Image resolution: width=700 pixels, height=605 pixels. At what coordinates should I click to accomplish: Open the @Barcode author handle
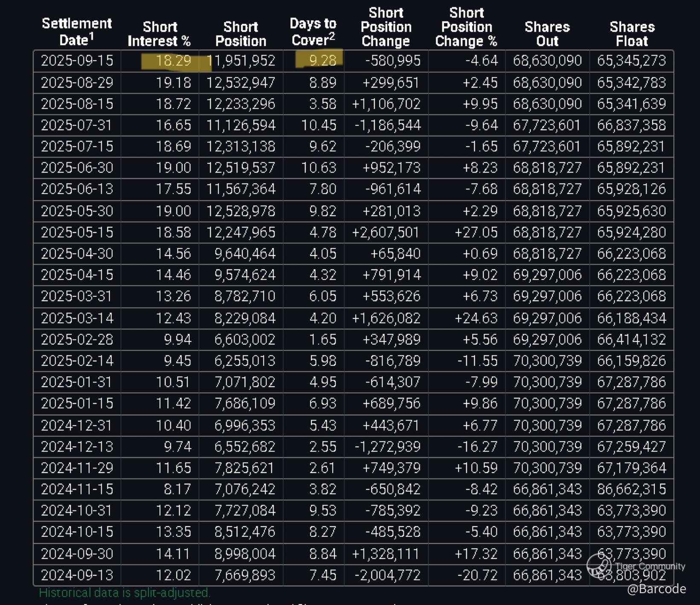pos(656,589)
